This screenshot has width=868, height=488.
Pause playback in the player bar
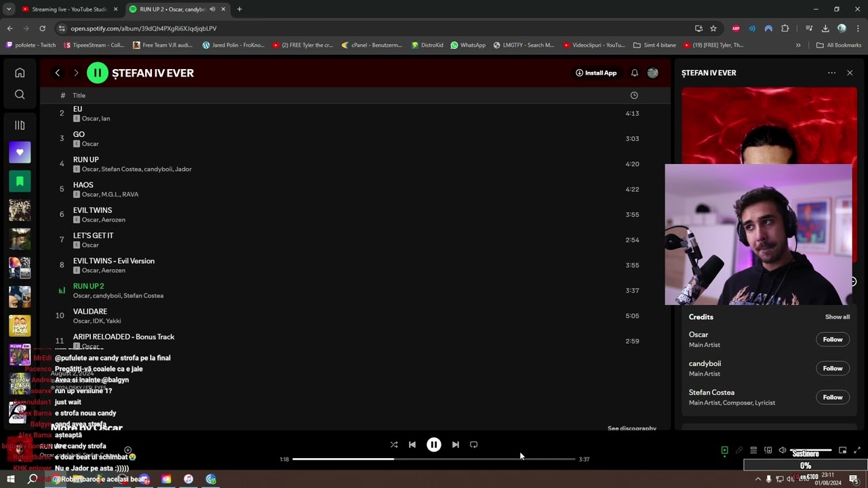[x=434, y=445]
